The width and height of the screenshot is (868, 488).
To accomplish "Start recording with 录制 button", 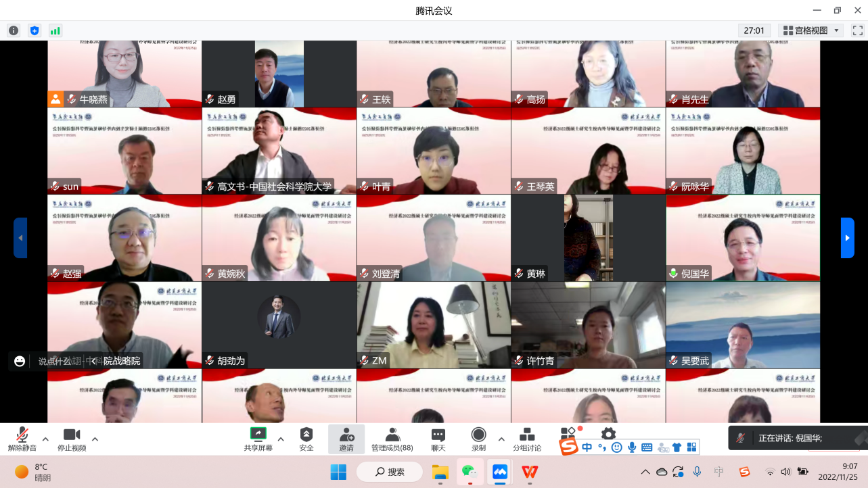I will click(x=478, y=439).
